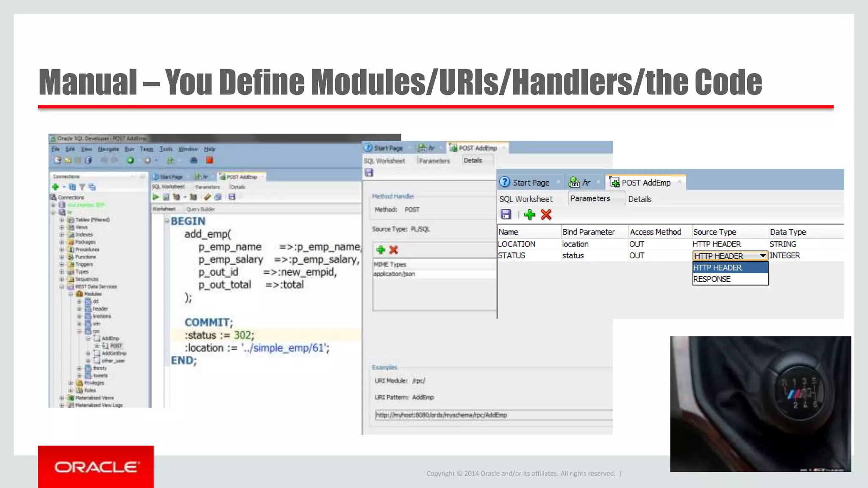Collapse the Modules tree node
The height and width of the screenshot is (488, 868).
click(x=70, y=294)
